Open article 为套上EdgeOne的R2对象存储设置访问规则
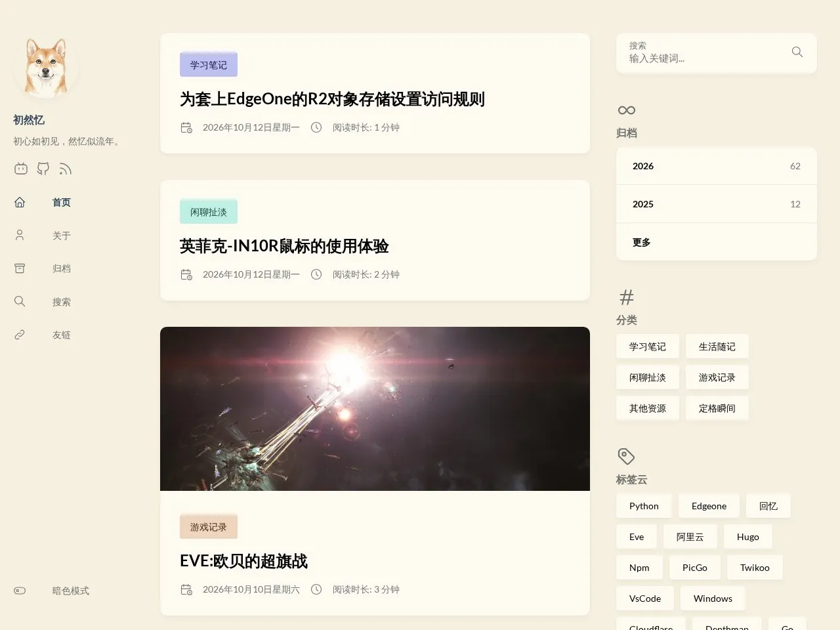 pos(332,99)
